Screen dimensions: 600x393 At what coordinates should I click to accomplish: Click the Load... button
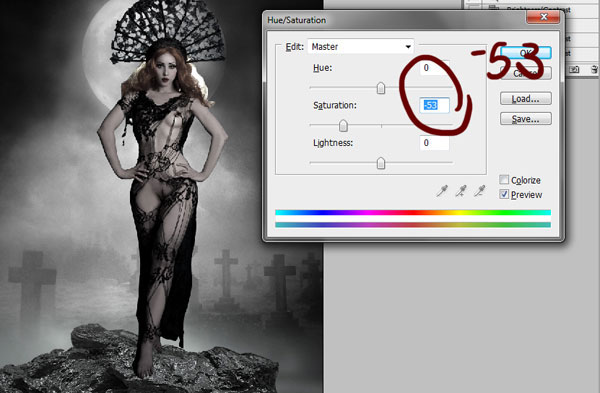[526, 99]
